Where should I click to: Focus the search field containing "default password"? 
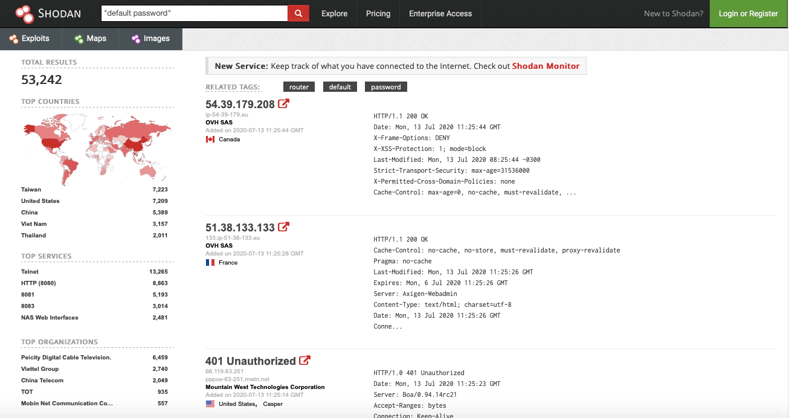point(194,14)
